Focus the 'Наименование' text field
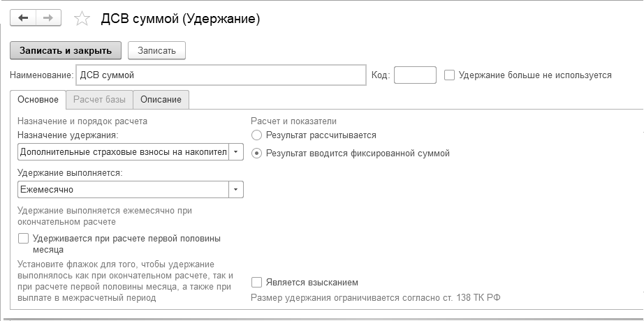This screenshot has height=321, width=644. coord(221,75)
